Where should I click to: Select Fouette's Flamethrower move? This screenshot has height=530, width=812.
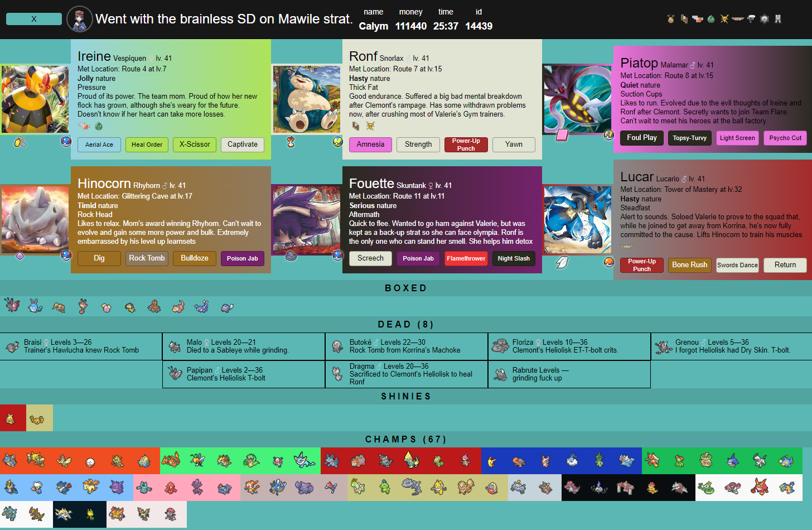point(466,258)
